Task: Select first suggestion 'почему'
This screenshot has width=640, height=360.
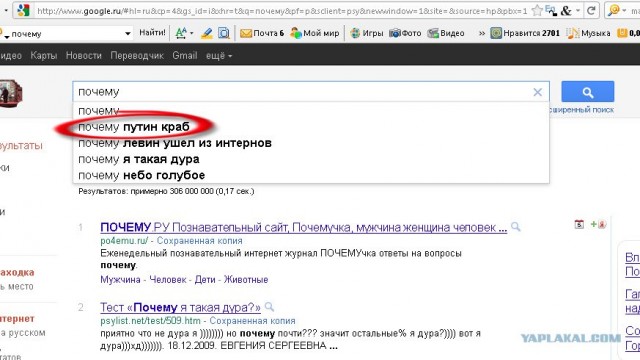Action: pyautogui.click(x=311, y=111)
